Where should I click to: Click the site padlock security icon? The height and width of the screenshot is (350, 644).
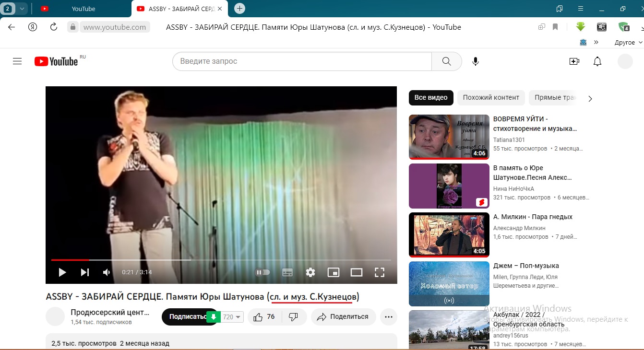(x=72, y=27)
